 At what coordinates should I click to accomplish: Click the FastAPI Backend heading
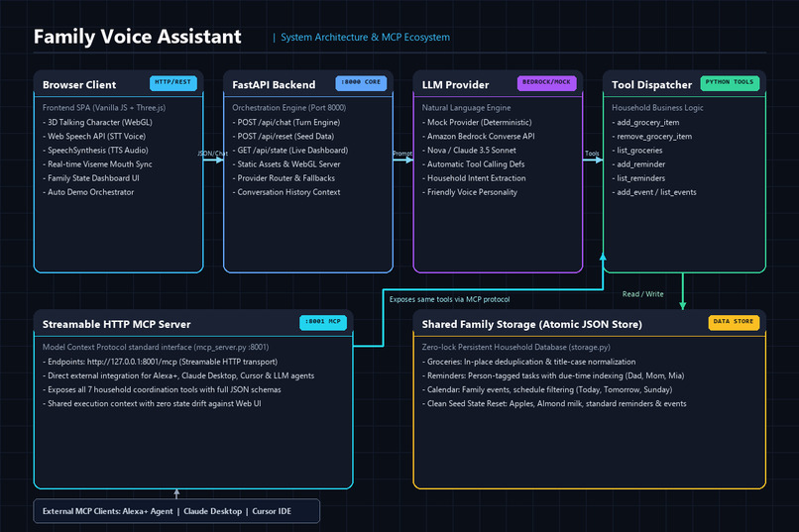tap(274, 85)
